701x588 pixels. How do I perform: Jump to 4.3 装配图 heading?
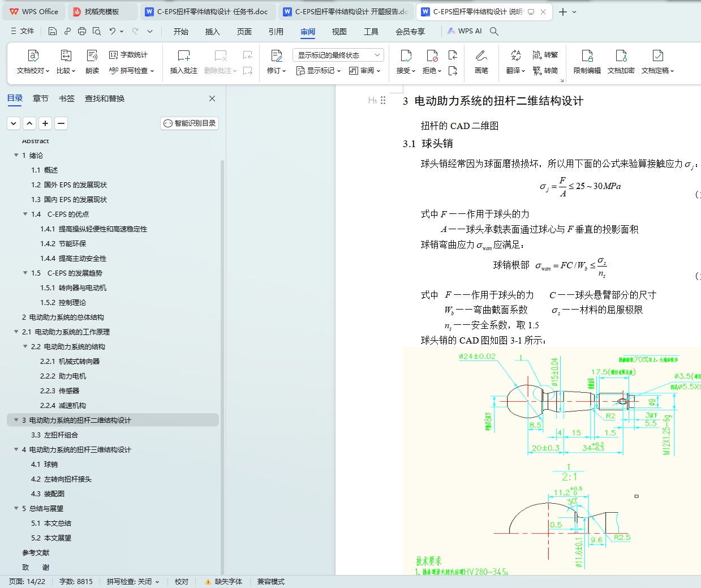48,493
